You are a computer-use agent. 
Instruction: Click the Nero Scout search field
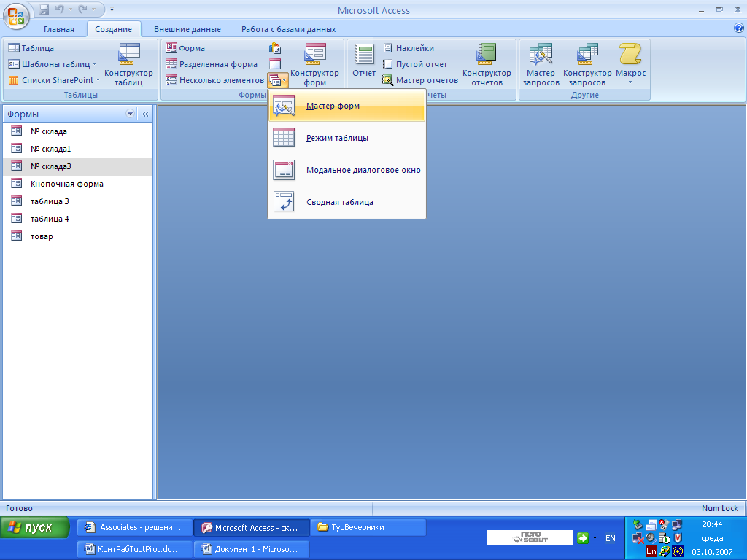[530, 537]
